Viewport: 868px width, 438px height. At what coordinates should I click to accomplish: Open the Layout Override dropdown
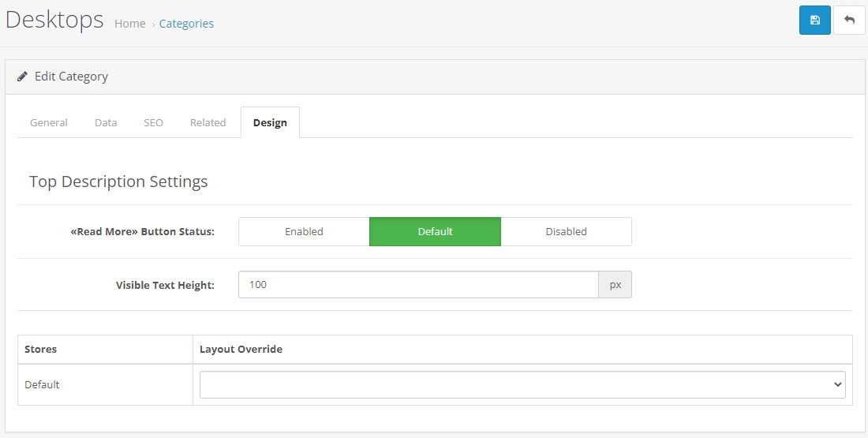[522, 385]
